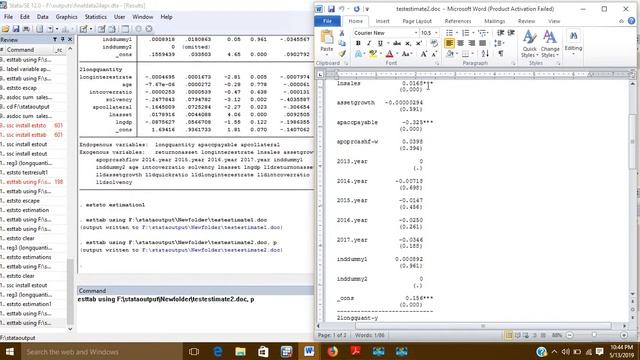Click the Sort A-Z button in Word
The height and width of the screenshot is (360, 640).
pos(485,53)
